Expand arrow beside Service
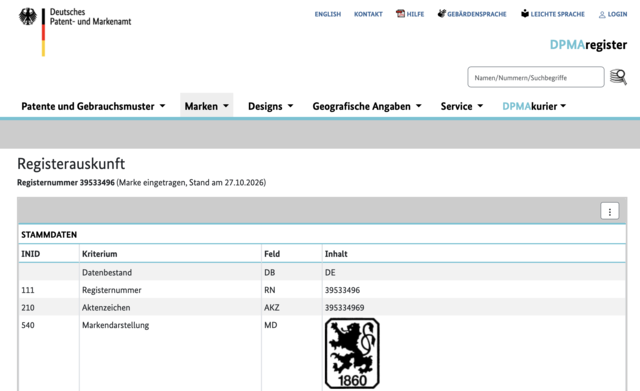The image size is (640, 391). (480, 106)
